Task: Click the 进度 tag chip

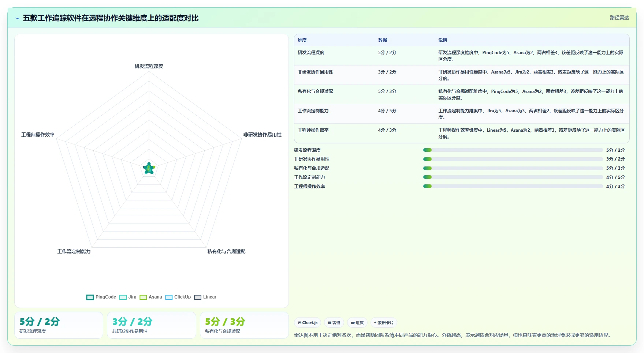Action: (x=357, y=323)
